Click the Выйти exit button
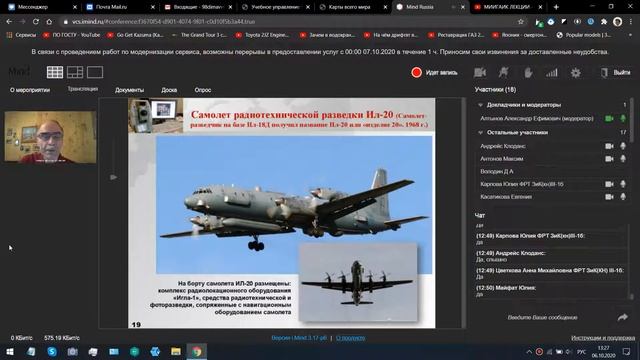The image size is (640, 360). 616,73
